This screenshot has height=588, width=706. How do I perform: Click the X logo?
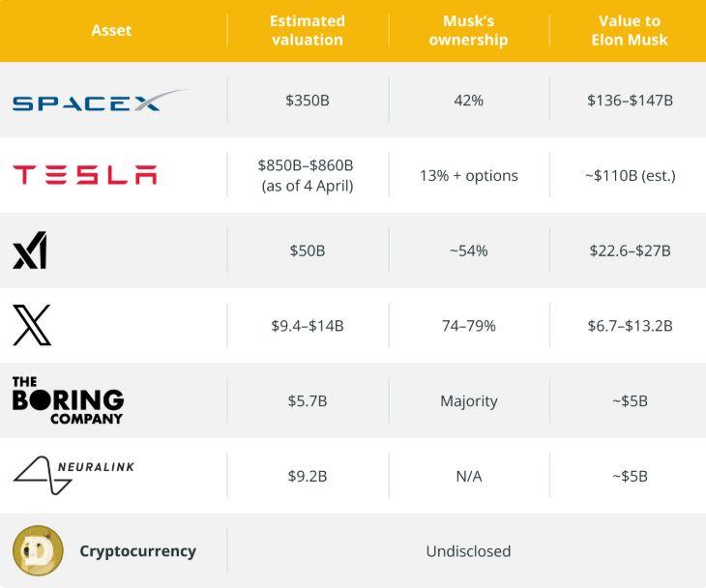pos(31,325)
